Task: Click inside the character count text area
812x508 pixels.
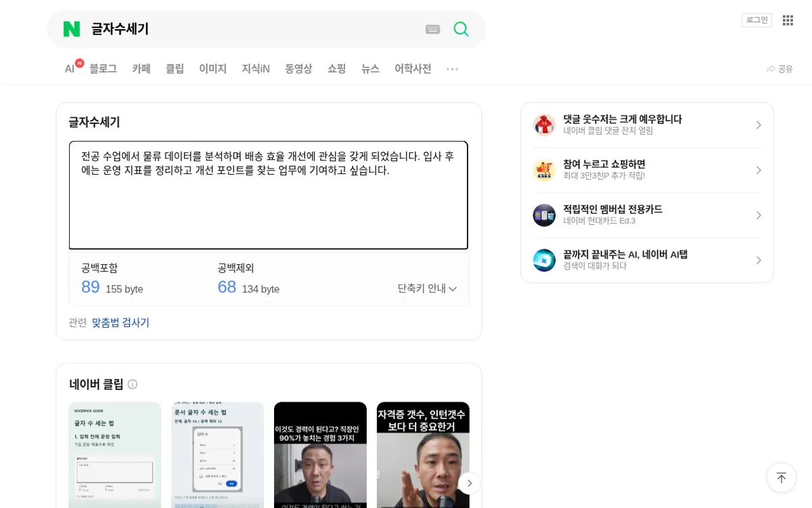Action: (269, 195)
